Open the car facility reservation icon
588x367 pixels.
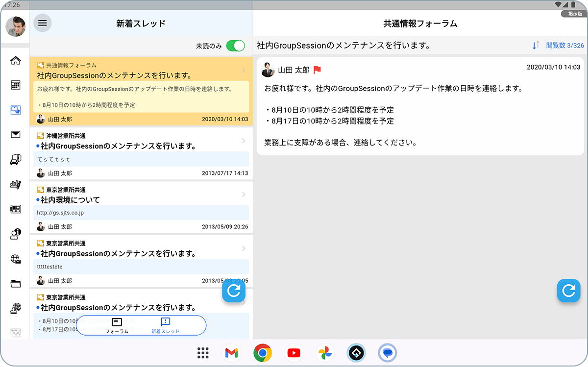16,159
